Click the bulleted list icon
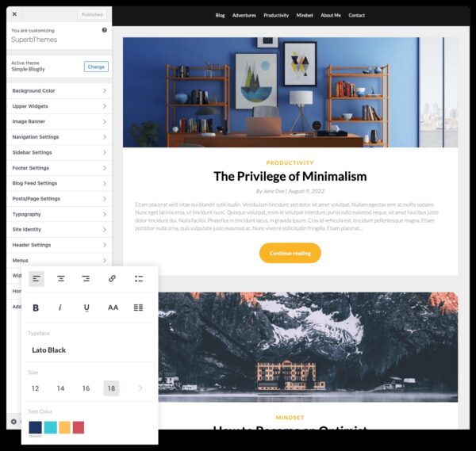The width and height of the screenshot is (476, 451). [x=138, y=279]
